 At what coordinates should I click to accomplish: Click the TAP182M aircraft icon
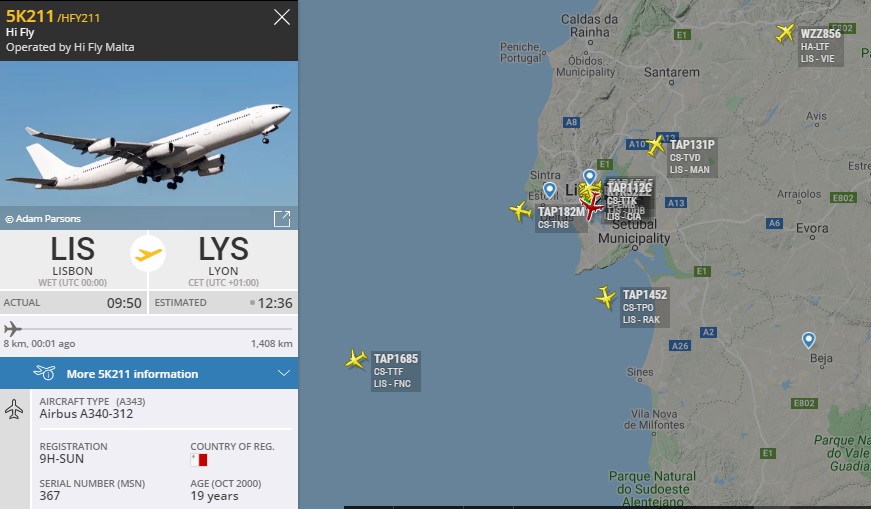click(520, 211)
